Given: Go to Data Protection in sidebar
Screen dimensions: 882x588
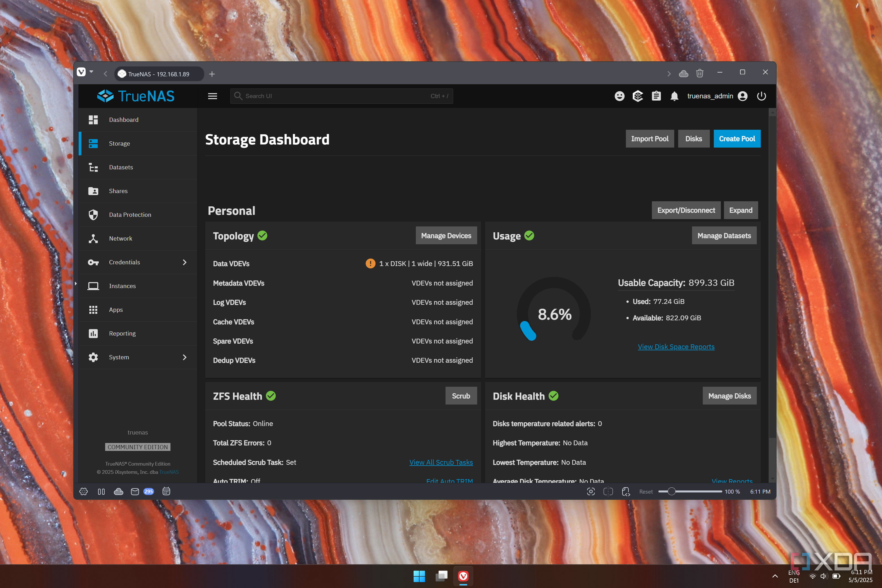Looking at the screenshot, I should (138, 215).
